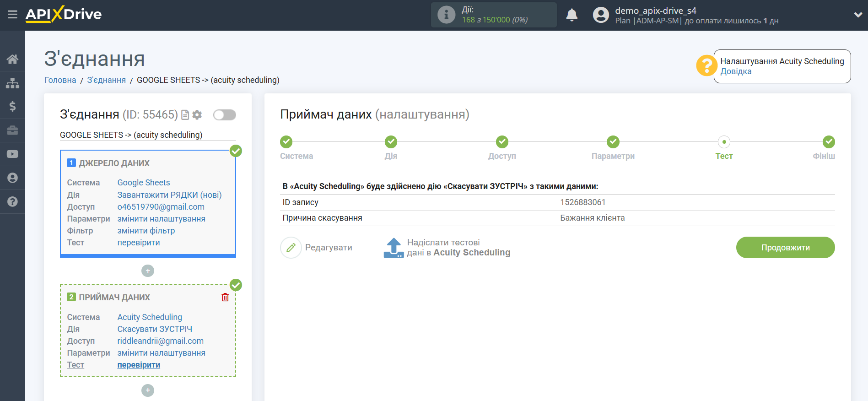
Task: Open the connections sitemap icon in the sidebar
Action: tap(12, 83)
